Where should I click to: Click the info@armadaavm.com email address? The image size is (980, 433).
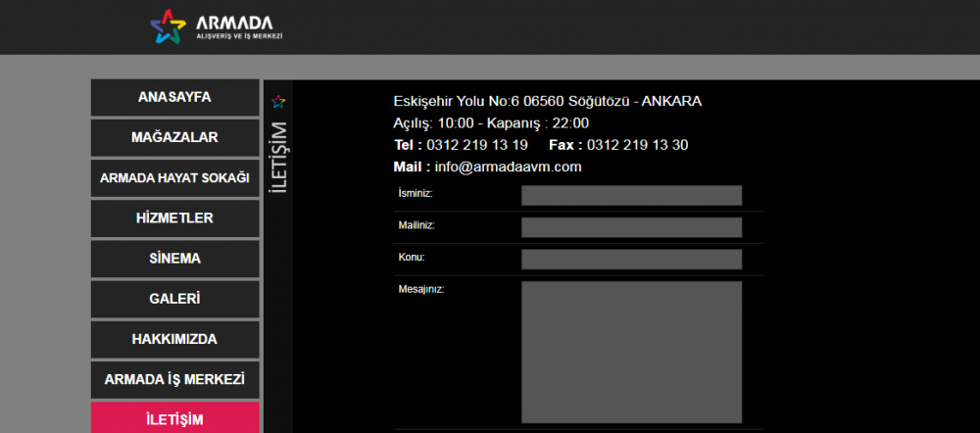pos(508,167)
